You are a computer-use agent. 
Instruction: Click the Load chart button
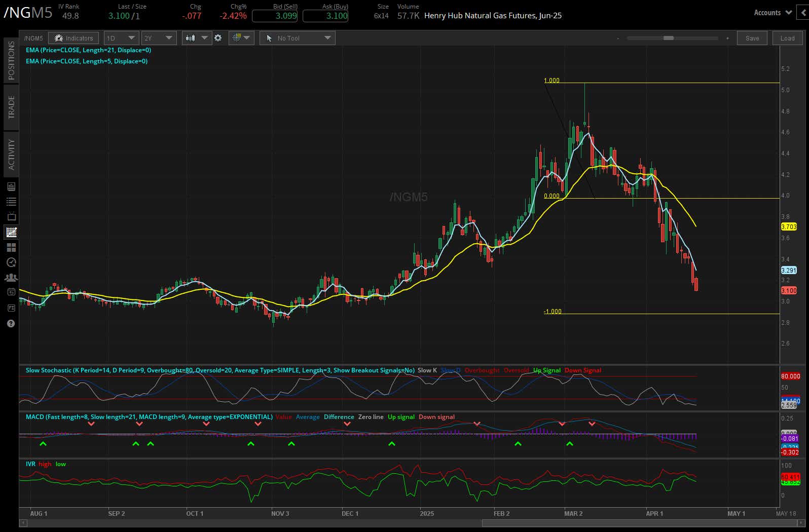pos(787,38)
